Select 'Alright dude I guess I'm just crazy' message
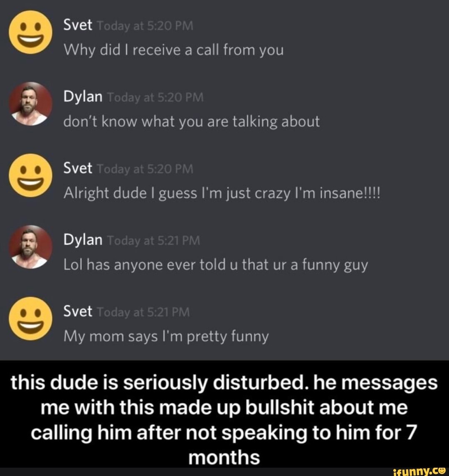The width and height of the screenshot is (449, 476). [222, 193]
